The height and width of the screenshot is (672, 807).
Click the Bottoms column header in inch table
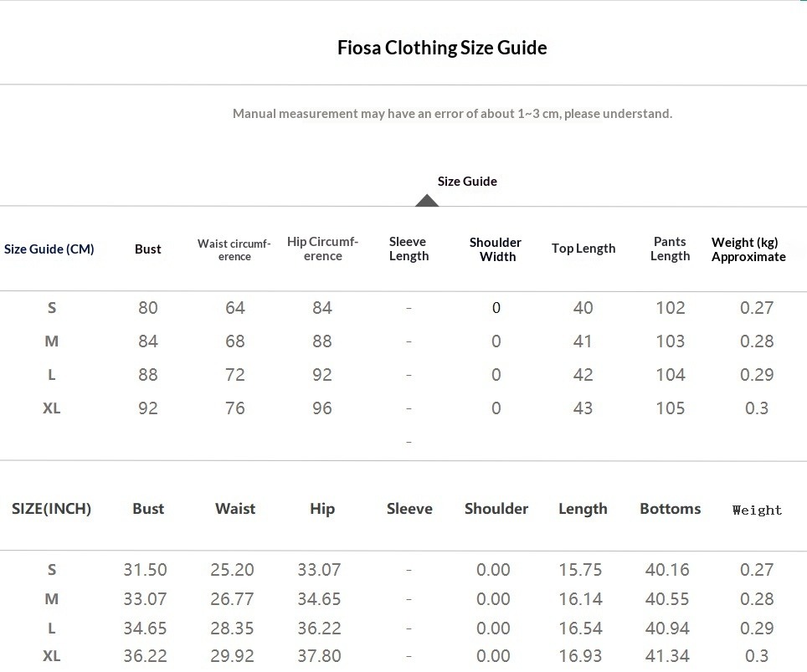[x=670, y=508]
